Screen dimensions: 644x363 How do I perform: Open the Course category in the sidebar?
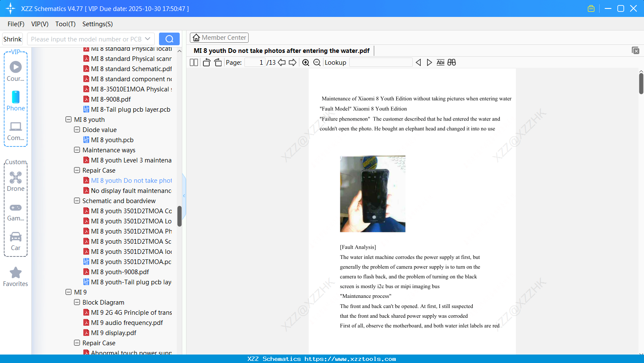[16, 71]
